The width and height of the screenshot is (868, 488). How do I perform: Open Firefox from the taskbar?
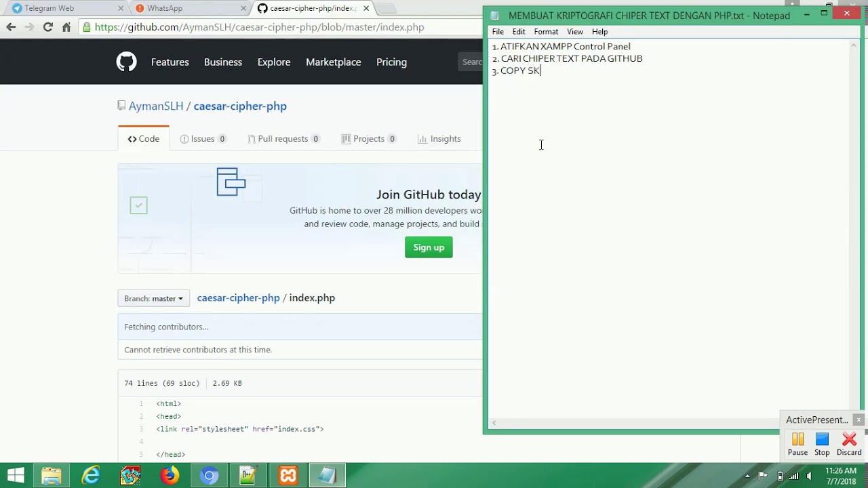pos(170,476)
